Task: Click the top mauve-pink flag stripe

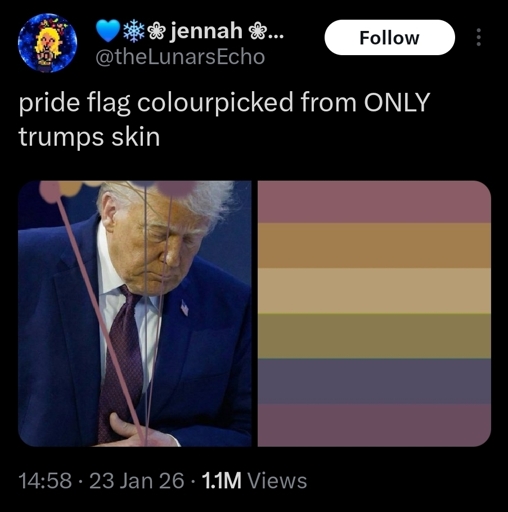Action: [374, 202]
